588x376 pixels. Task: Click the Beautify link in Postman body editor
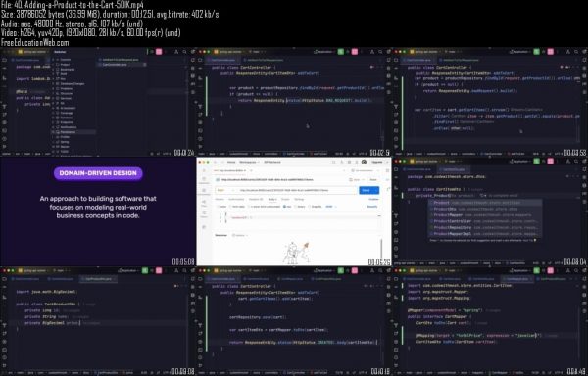(372, 207)
